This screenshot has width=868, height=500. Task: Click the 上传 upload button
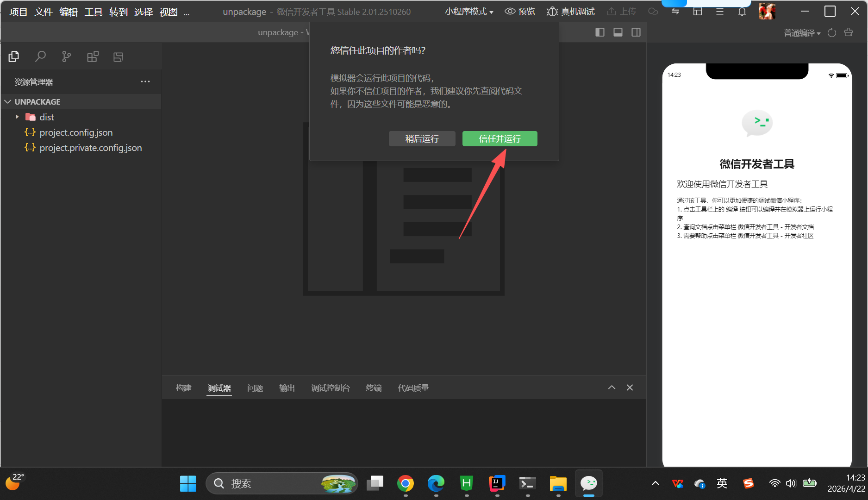click(621, 12)
